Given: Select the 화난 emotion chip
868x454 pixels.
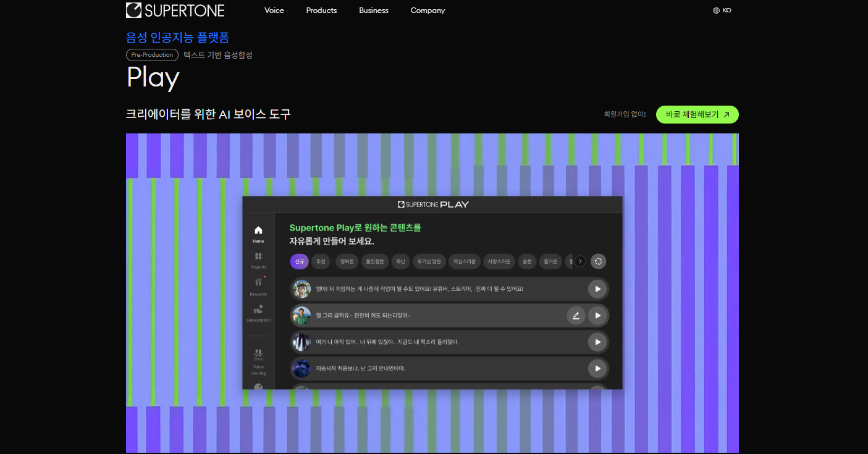Looking at the screenshot, I should [401, 261].
